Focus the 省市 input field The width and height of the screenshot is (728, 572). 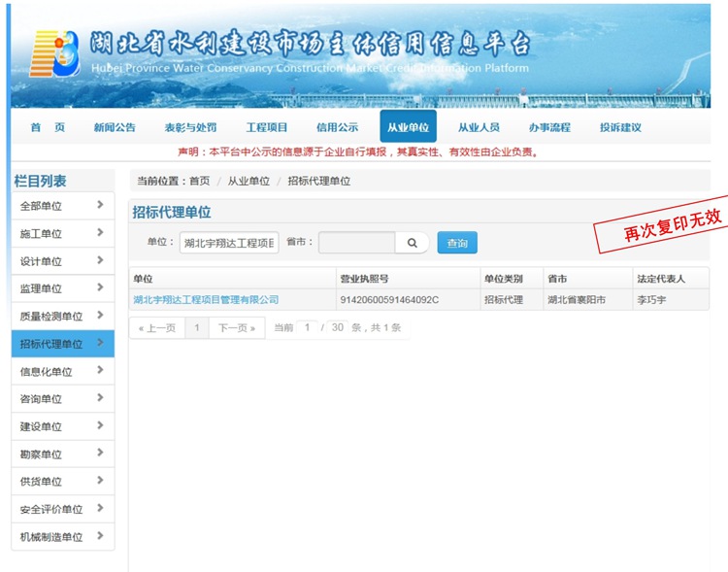[357, 243]
